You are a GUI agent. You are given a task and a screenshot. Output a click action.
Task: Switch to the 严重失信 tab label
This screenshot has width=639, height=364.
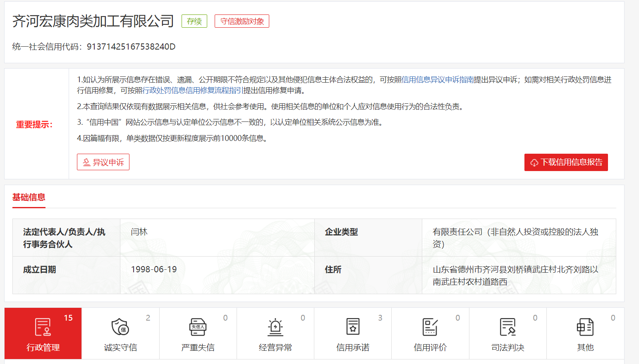(x=198, y=347)
